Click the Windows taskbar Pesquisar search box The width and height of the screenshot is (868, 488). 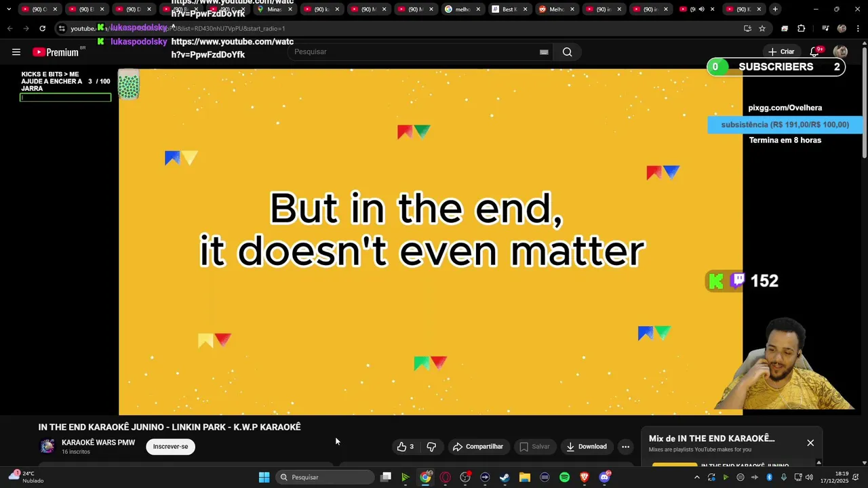click(x=325, y=477)
